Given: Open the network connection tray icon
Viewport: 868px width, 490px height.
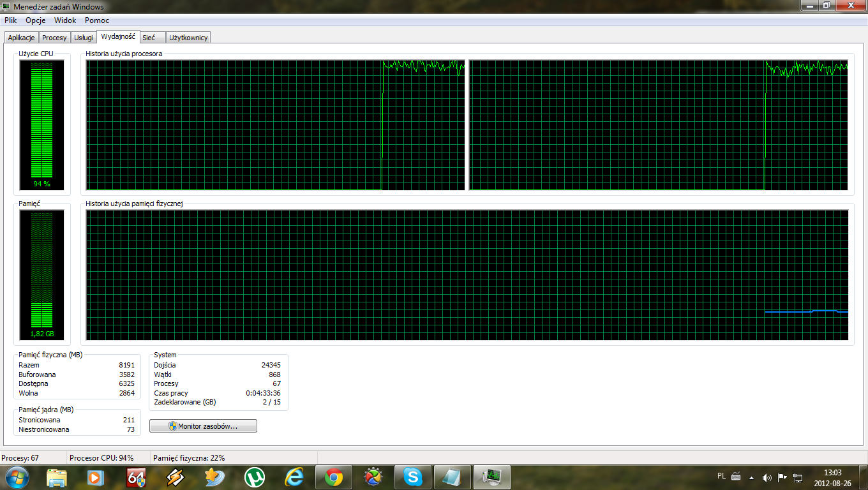Looking at the screenshot, I should 798,477.
